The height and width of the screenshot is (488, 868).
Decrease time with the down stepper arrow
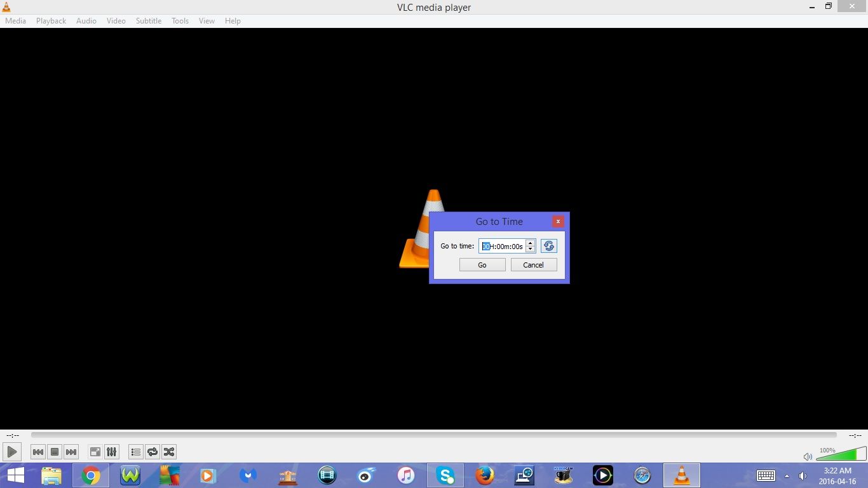point(531,248)
